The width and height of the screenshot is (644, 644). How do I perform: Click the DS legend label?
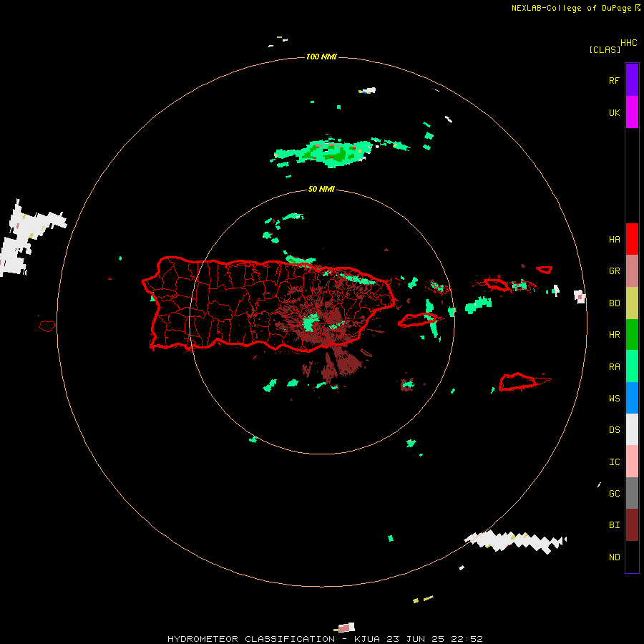614,430
